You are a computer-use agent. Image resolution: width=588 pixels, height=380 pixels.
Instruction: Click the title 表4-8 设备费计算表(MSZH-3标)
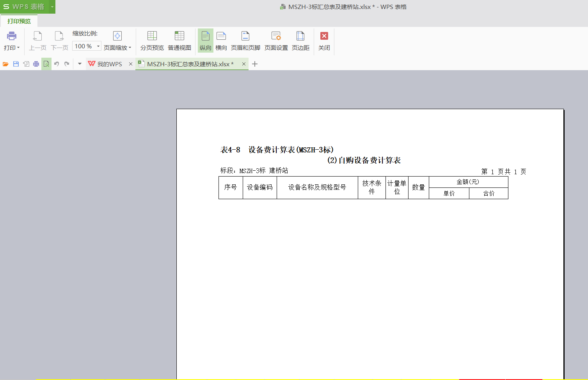pos(277,150)
